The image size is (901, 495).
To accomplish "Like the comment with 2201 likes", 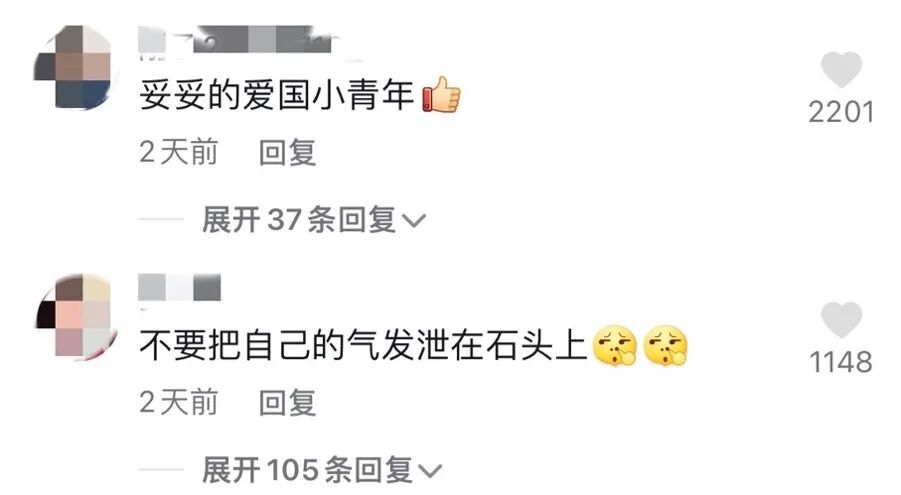I will pyautogui.click(x=841, y=69).
